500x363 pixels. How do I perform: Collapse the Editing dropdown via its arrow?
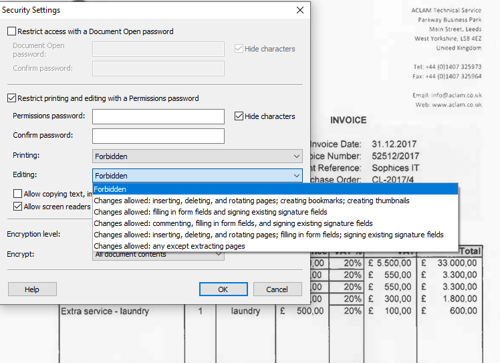coord(296,176)
